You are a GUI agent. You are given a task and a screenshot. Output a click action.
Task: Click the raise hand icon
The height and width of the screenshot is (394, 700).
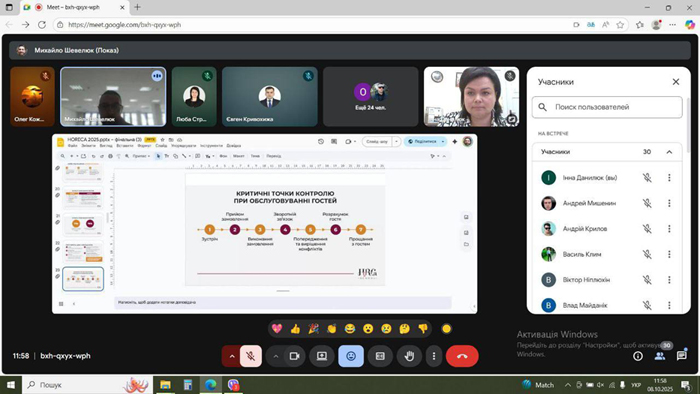409,356
